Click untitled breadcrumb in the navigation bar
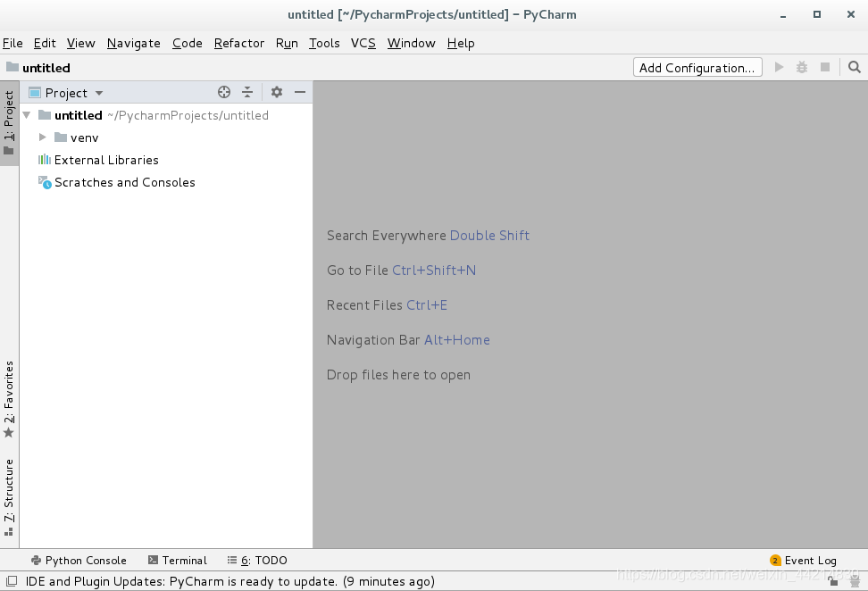Screen dimensions: 868x591 click(x=46, y=68)
